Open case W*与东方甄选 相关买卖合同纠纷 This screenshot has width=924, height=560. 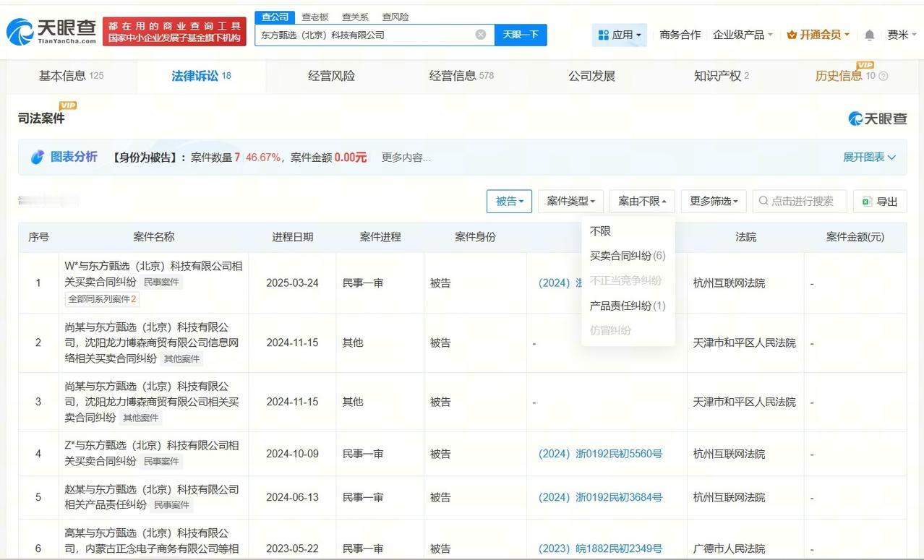click(153, 274)
